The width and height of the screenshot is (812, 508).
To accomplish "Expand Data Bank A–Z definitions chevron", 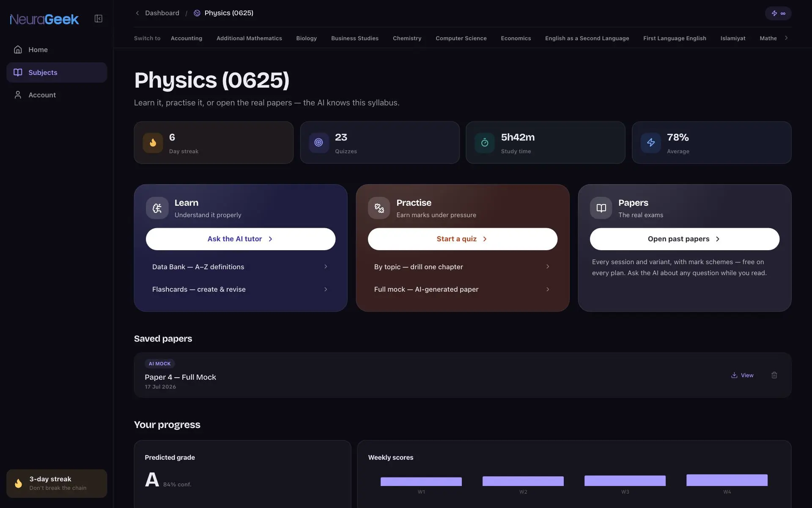I will coord(326,267).
